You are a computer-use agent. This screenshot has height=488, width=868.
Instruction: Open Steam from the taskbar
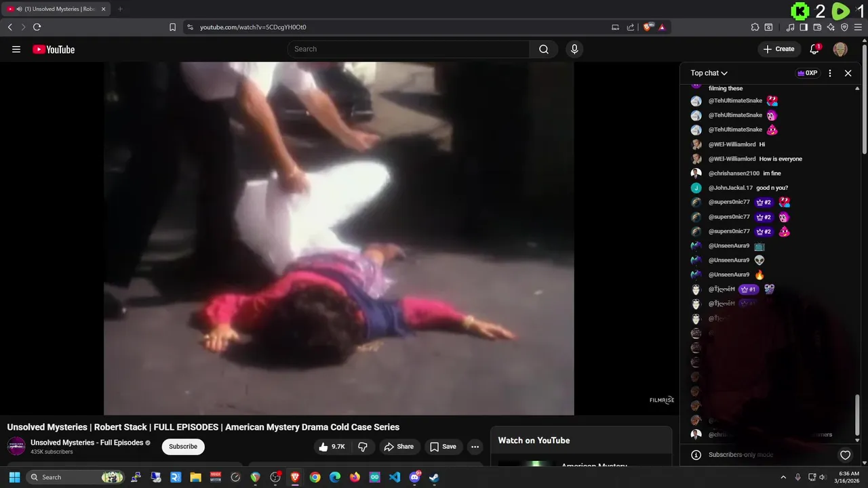434,477
